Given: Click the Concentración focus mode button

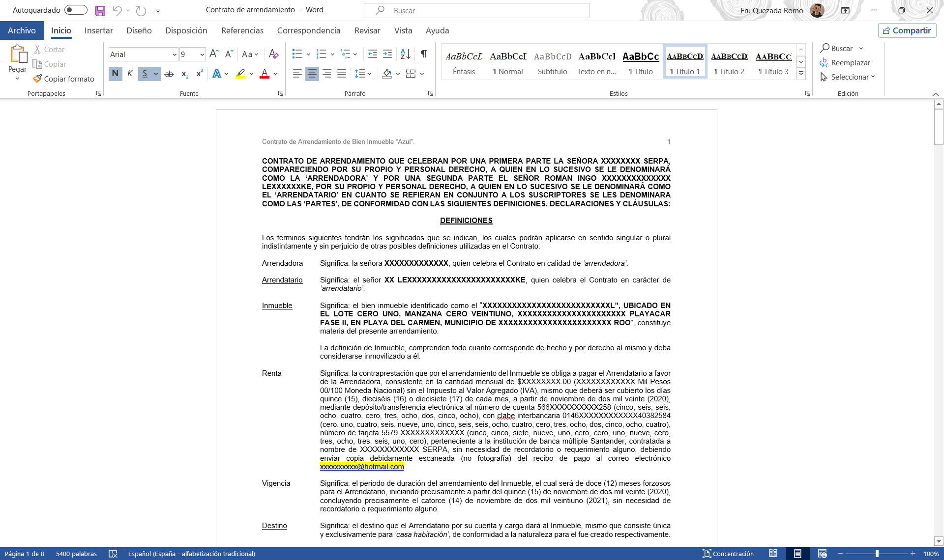Looking at the screenshot, I should [x=728, y=554].
